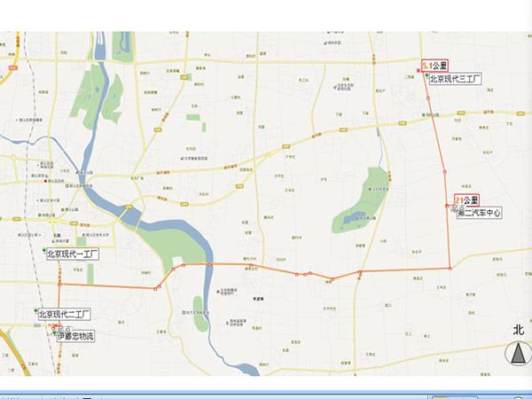Click the north compass arrow icon
Image resolution: width=532 pixels, height=399 pixels.
click(515, 355)
